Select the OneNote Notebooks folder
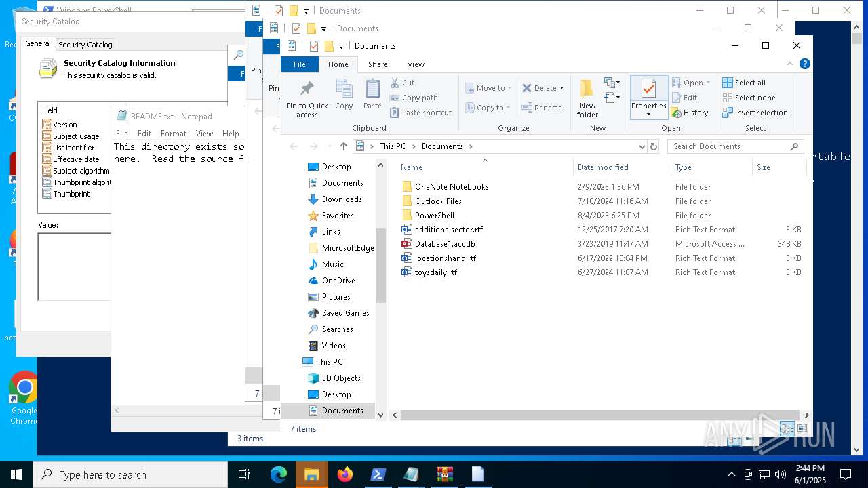Image resolution: width=868 pixels, height=488 pixels. tap(452, 187)
